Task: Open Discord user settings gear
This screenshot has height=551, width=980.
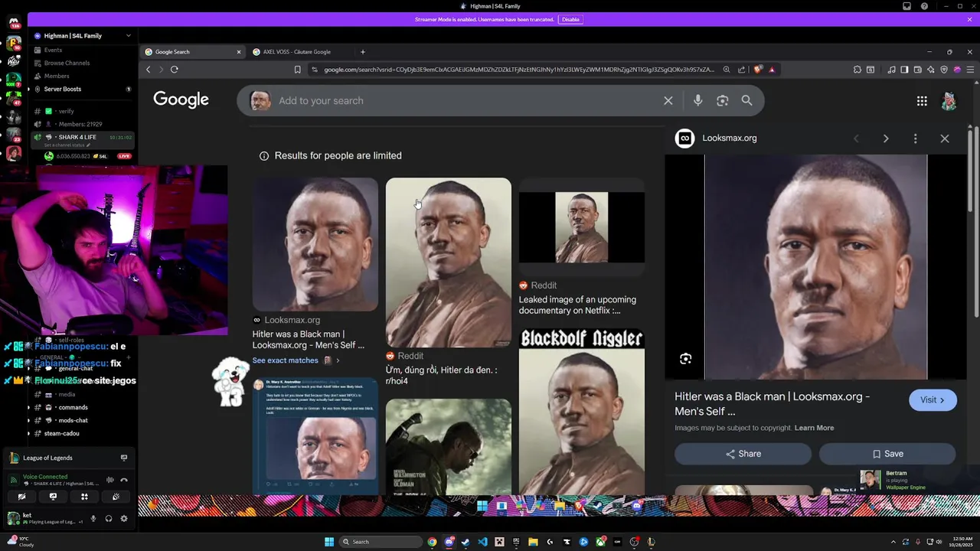Action: click(123, 518)
